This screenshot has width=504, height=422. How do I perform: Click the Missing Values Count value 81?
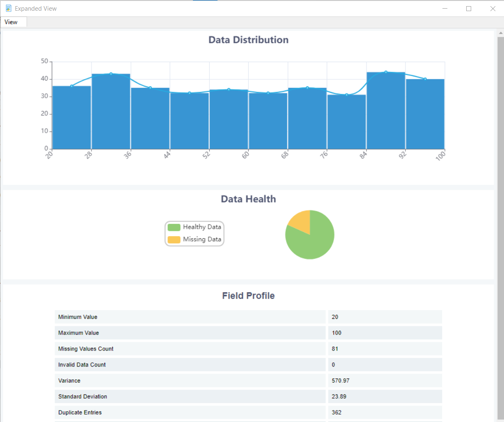pyautogui.click(x=335, y=349)
